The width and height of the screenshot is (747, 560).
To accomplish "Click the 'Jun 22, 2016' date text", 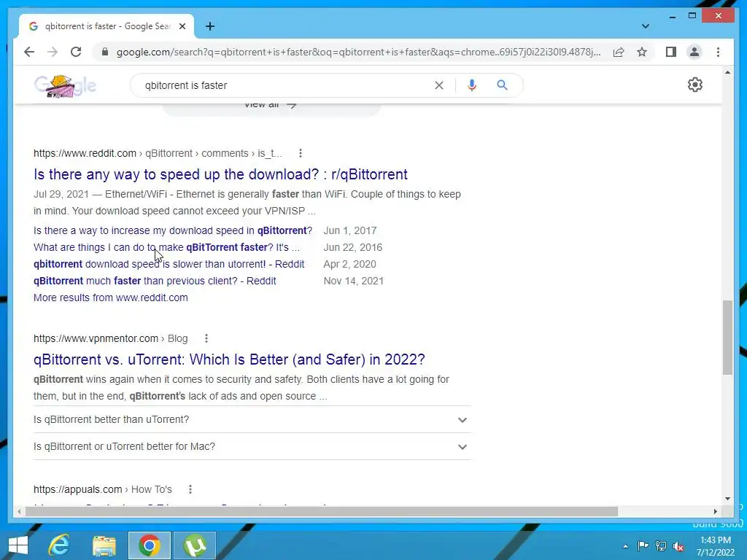I will click(353, 247).
